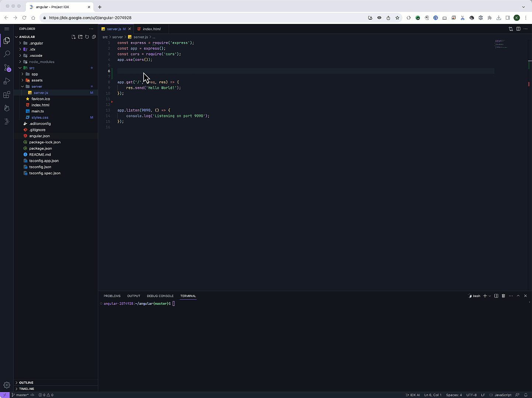Viewport: 532px width, 398px height.
Task: Open Explorer more actions ellipsis
Action: click(x=91, y=29)
